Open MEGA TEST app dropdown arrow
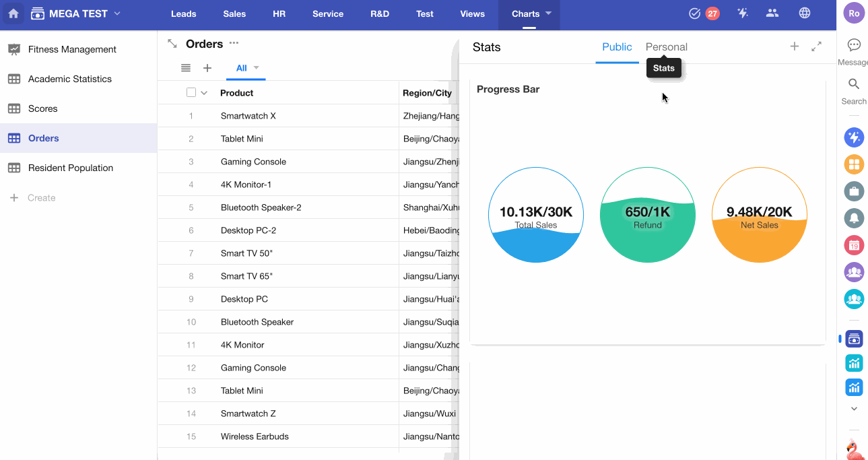 point(118,13)
